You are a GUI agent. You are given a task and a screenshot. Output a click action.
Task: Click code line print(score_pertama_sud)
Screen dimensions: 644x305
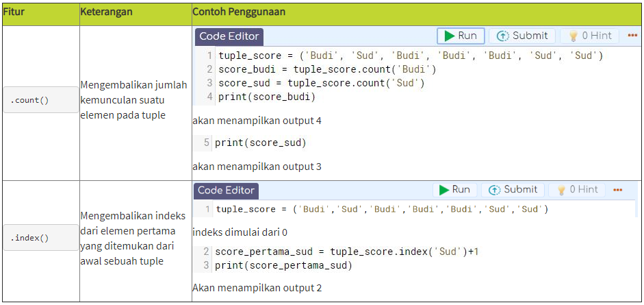click(283, 265)
